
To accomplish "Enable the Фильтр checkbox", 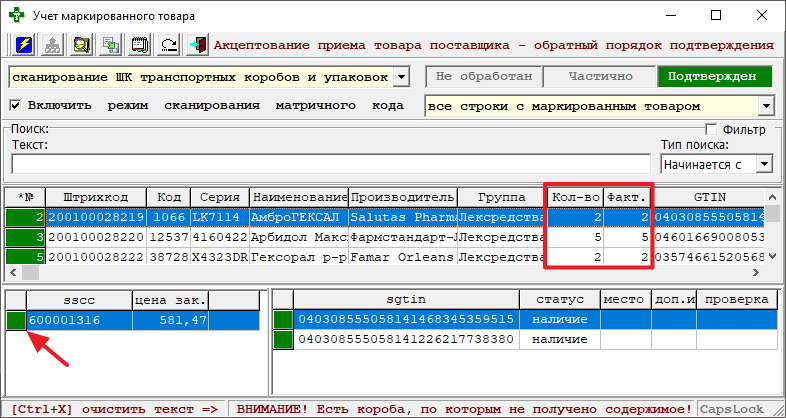I will tap(711, 130).
